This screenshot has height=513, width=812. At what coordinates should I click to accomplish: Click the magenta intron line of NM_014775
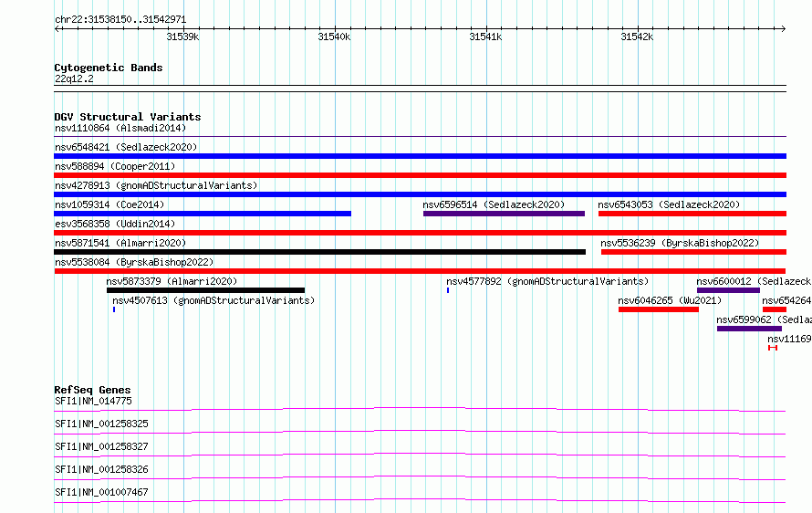click(420, 408)
